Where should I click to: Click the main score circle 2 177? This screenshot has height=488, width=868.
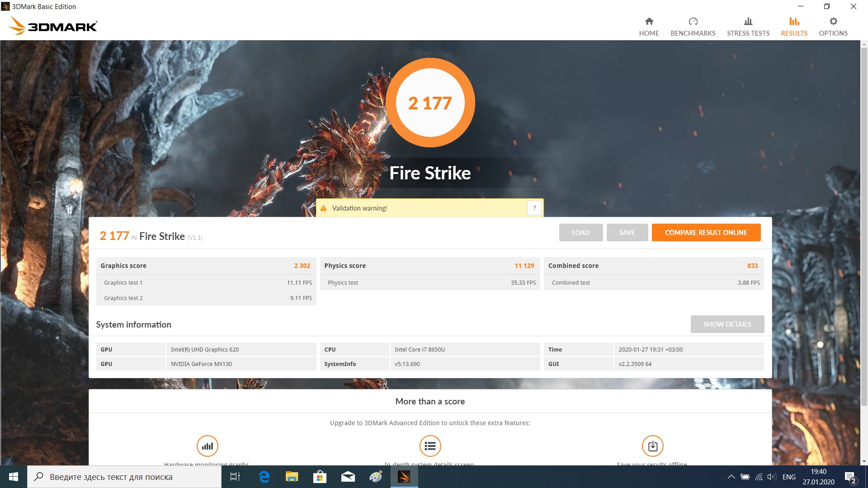tap(430, 103)
